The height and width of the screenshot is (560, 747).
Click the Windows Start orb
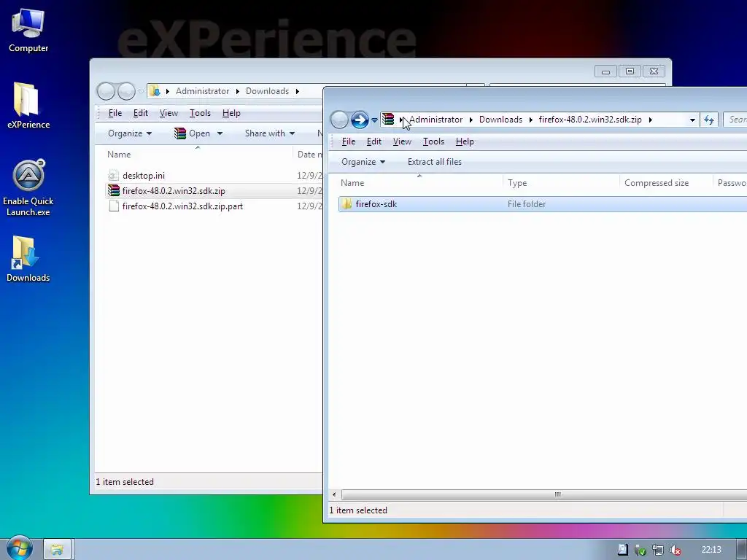[x=18, y=548]
